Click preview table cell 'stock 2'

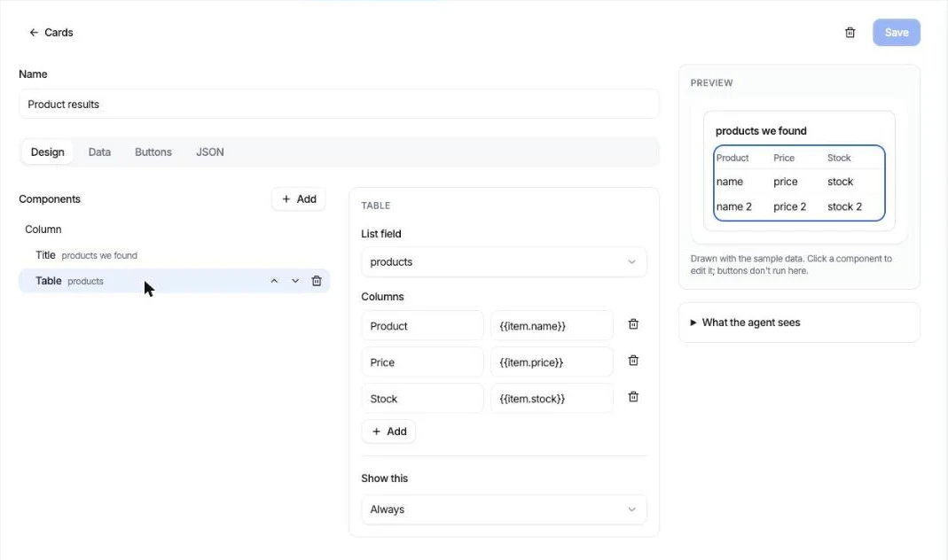844,206
